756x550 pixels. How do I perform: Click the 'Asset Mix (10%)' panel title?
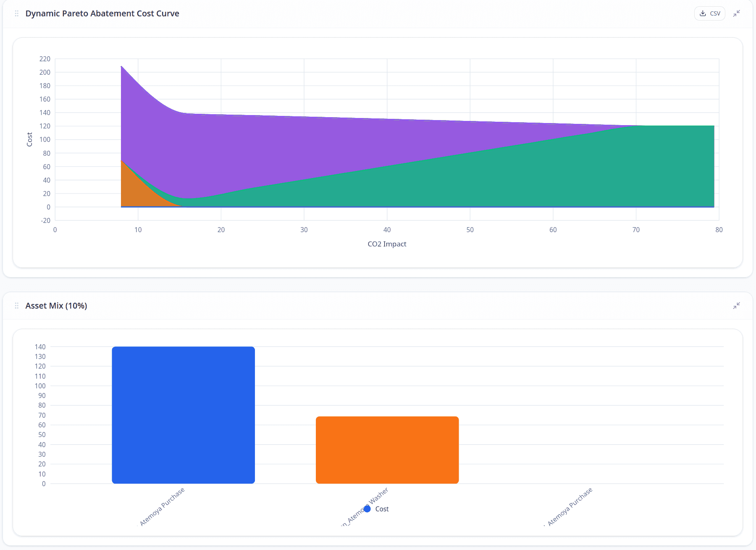pos(56,306)
